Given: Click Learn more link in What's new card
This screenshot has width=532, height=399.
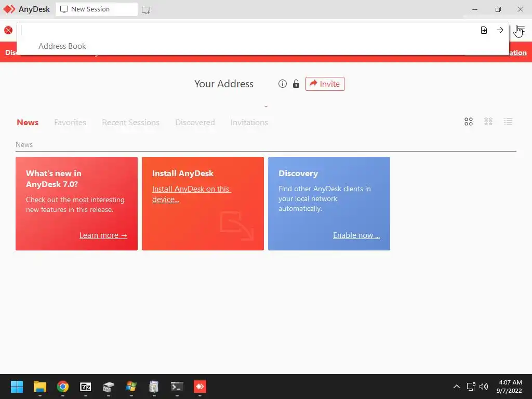Looking at the screenshot, I should click(103, 235).
